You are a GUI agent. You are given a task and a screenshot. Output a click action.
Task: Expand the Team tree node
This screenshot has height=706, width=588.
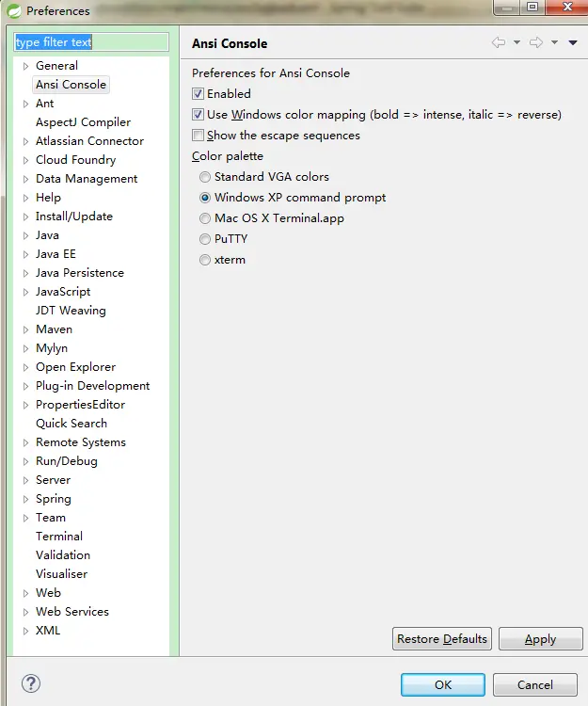(25, 519)
